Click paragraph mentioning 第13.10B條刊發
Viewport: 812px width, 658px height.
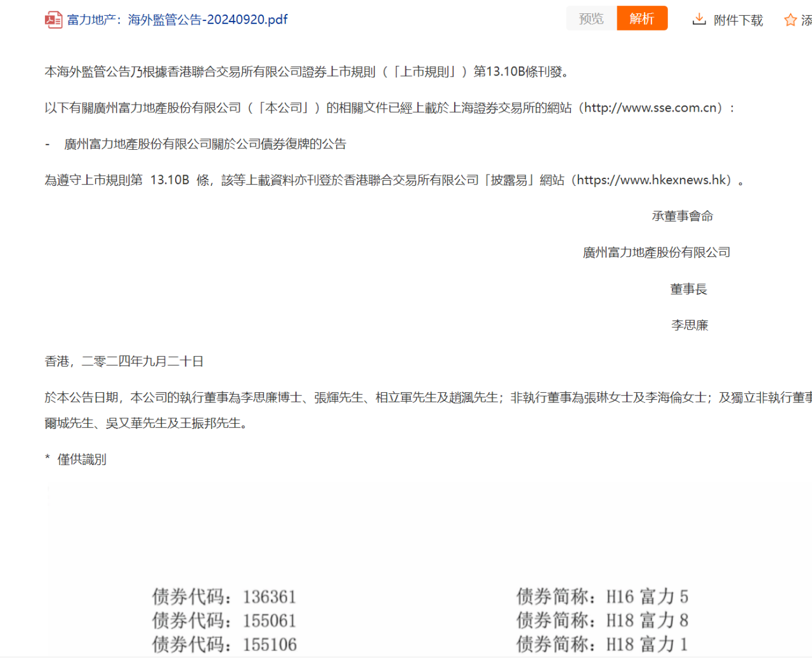(x=309, y=72)
